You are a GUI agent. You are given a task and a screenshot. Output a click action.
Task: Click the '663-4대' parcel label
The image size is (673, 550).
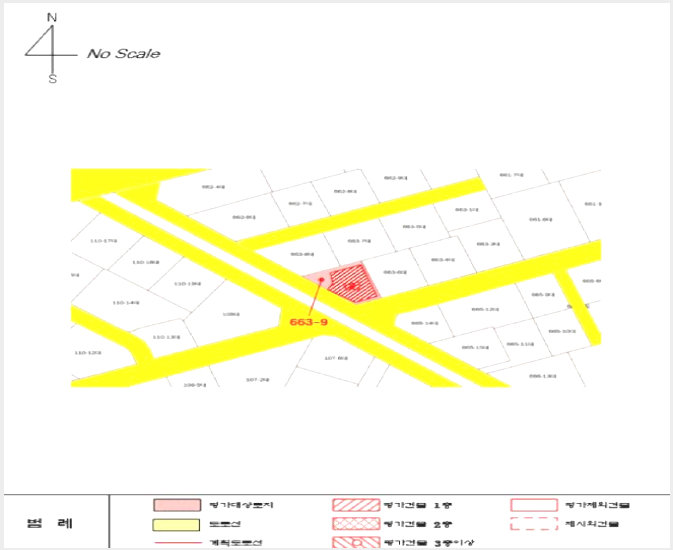pos(443,260)
